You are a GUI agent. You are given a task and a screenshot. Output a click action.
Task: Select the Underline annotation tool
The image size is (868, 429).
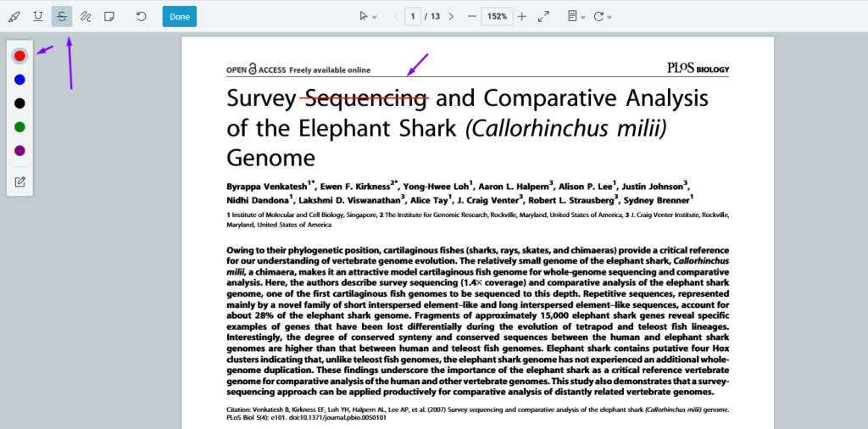(x=38, y=16)
